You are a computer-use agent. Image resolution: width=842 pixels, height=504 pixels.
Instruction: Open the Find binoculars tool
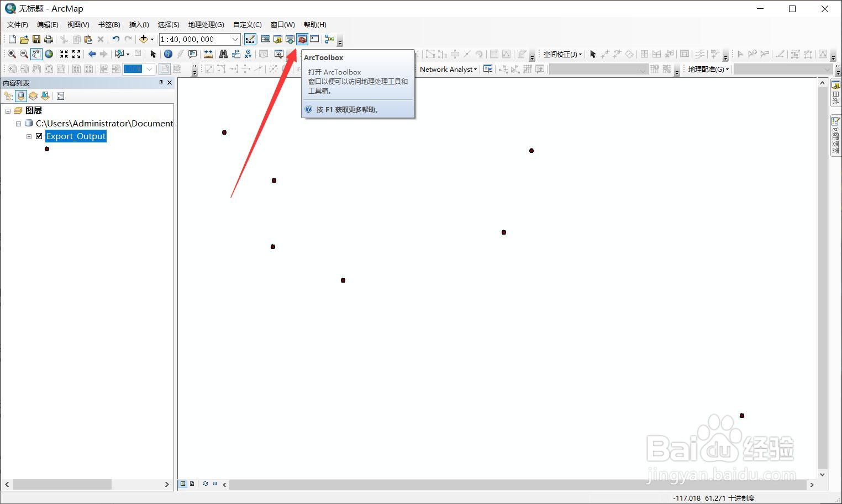(x=223, y=54)
